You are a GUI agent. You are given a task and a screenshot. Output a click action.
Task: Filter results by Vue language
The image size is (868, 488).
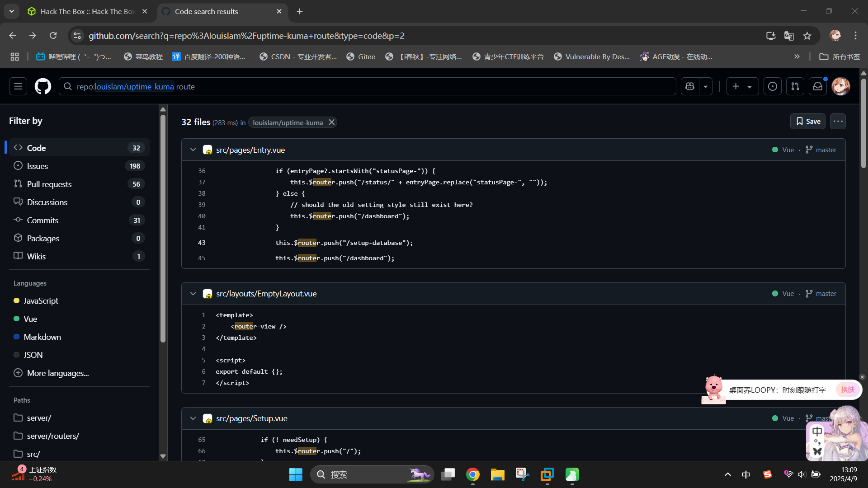coord(30,319)
